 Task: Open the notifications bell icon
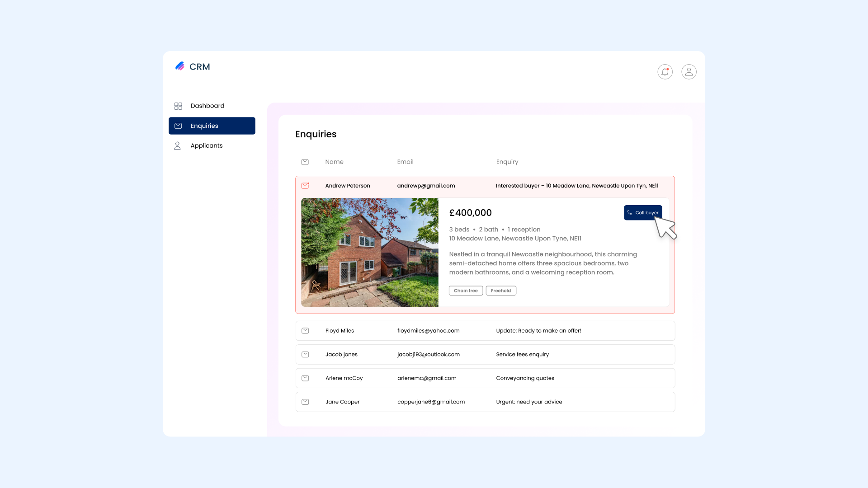[665, 72]
